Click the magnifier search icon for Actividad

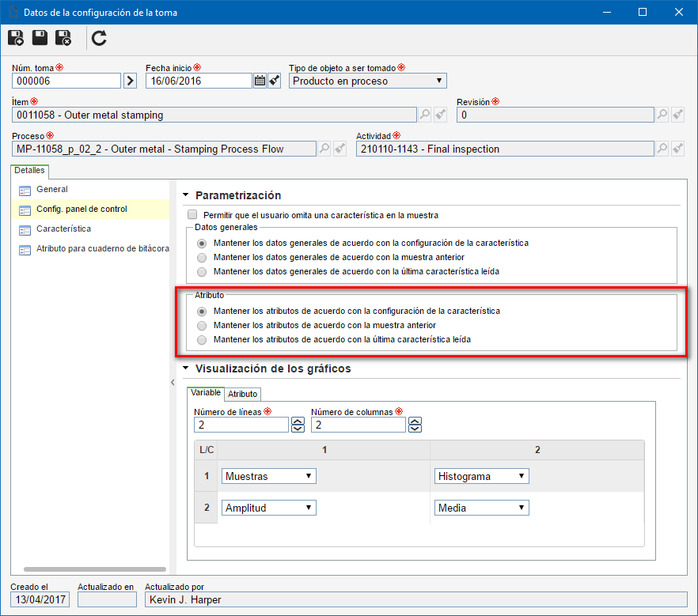point(662,149)
